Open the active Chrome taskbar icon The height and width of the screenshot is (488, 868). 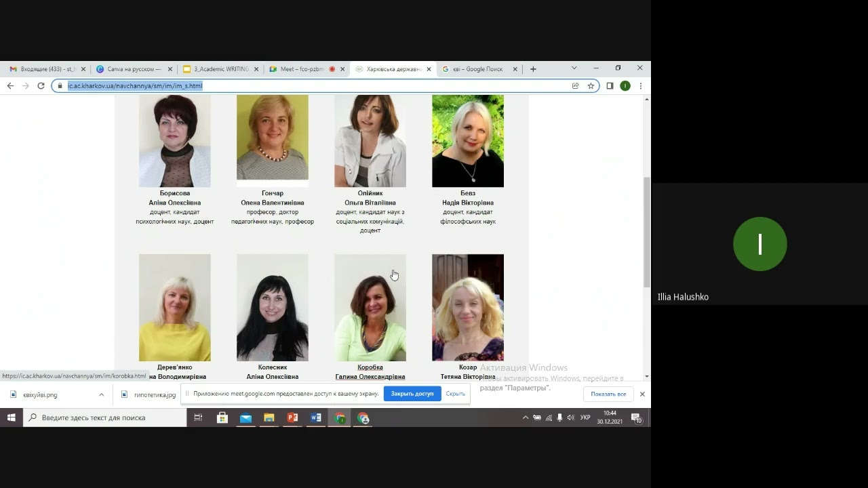340,418
